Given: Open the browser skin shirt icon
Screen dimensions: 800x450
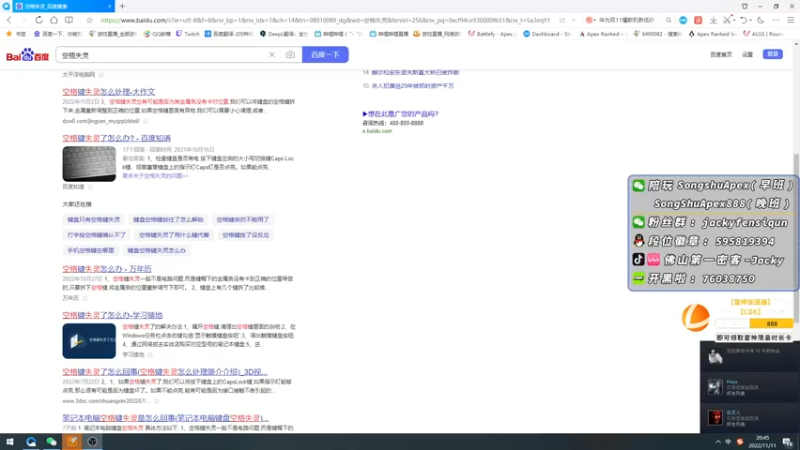Looking at the screenshot, I should point(745,6).
